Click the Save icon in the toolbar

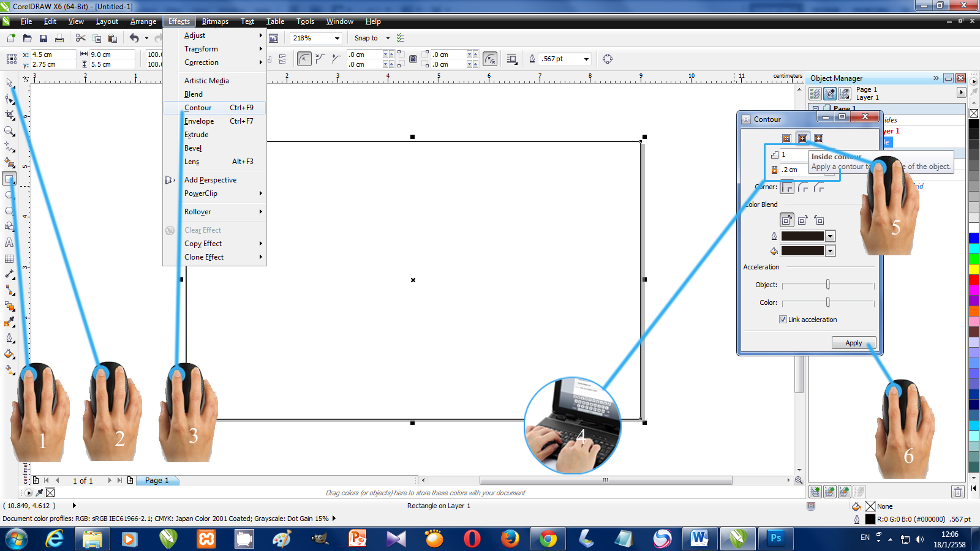click(x=43, y=38)
